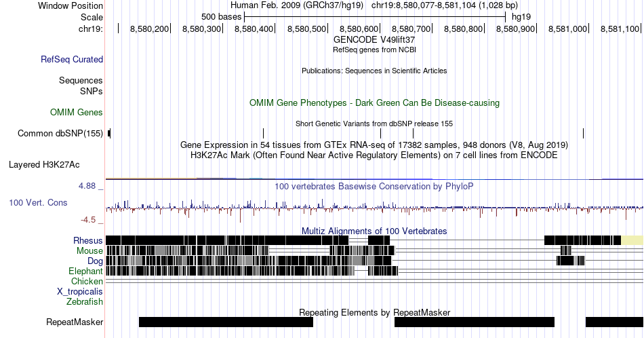Click the yellow block in Rhesus row
Viewport: 644px width, 338px height.
point(632,240)
